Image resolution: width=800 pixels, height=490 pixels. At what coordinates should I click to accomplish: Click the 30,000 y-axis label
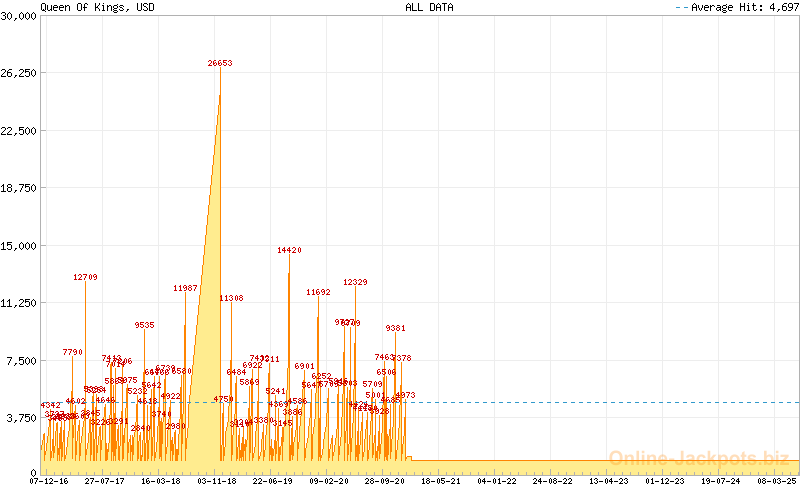pyautogui.click(x=19, y=16)
